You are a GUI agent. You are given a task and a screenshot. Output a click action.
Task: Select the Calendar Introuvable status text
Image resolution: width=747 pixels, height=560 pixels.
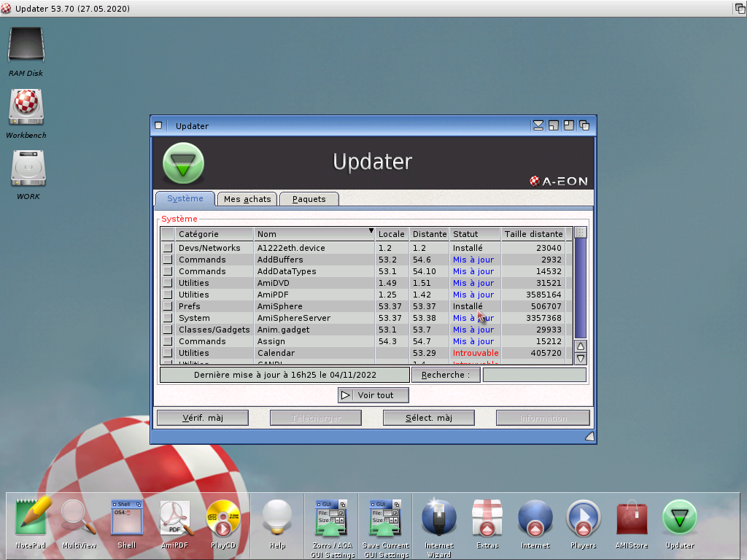tap(476, 353)
